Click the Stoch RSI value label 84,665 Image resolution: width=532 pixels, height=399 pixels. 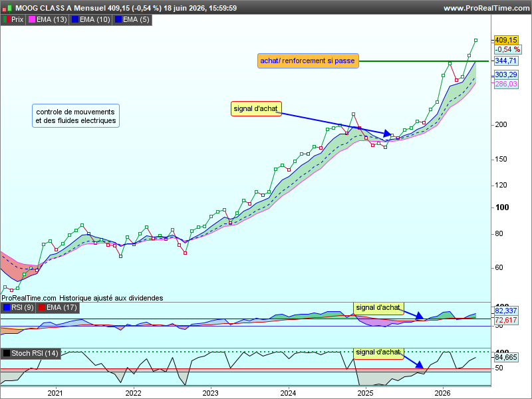tap(506, 357)
